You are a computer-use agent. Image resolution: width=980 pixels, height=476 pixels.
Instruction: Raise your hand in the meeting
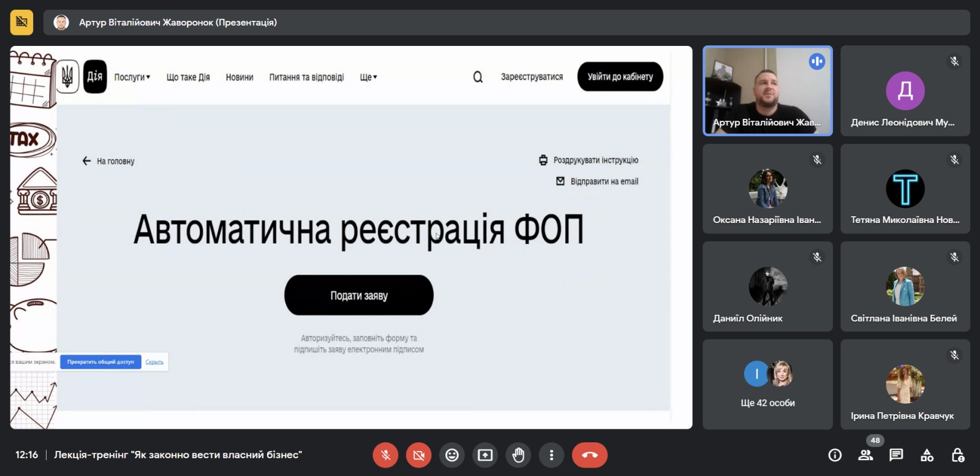click(x=518, y=455)
